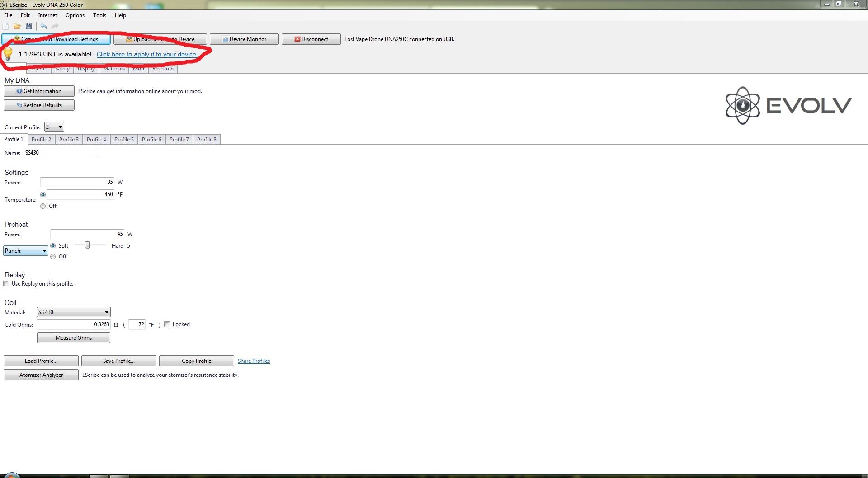Open the coil Material dropdown

[74, 312]
